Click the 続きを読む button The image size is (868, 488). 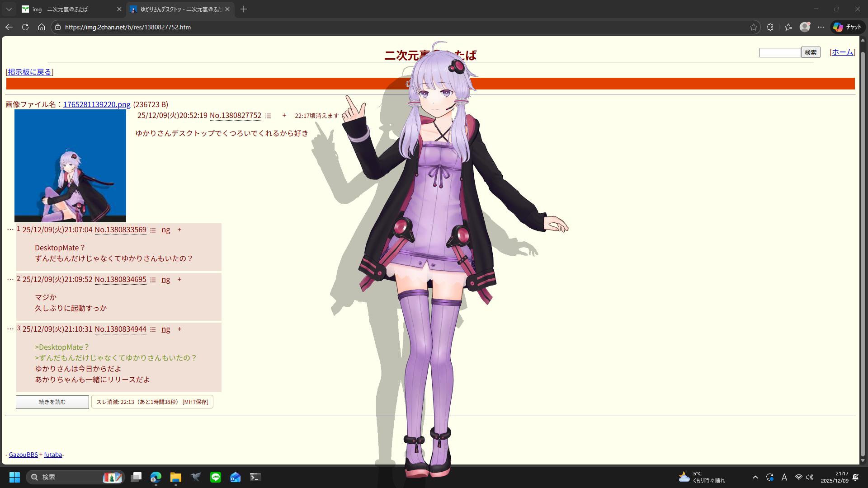coord(52,402)
